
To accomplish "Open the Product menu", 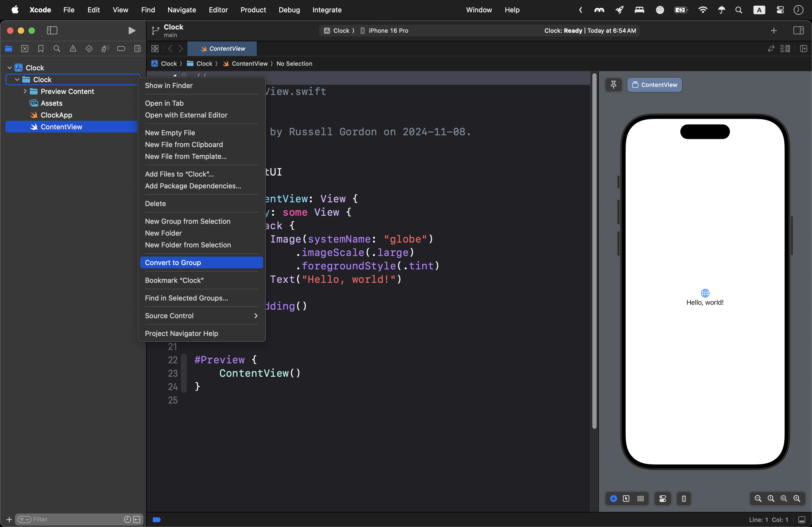I will (253, 10).
